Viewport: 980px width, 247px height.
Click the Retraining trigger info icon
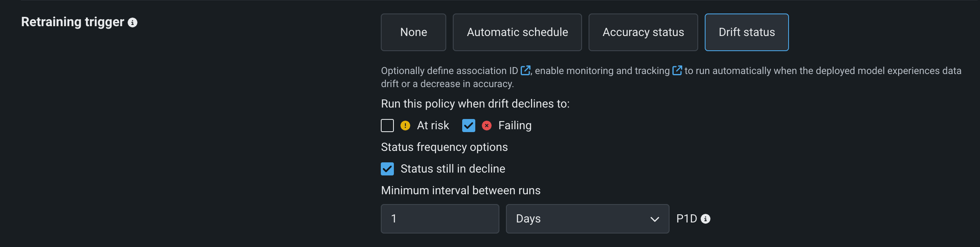[133, 22]
